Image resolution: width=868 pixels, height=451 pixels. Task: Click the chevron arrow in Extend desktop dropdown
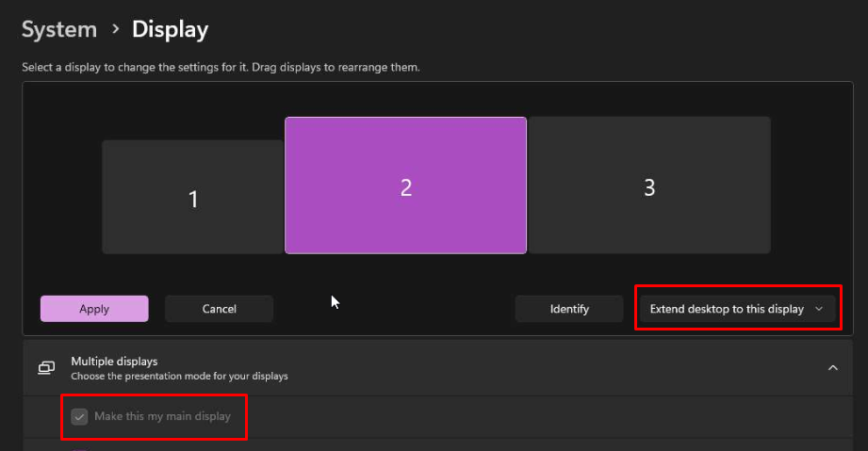click(818, 309)
